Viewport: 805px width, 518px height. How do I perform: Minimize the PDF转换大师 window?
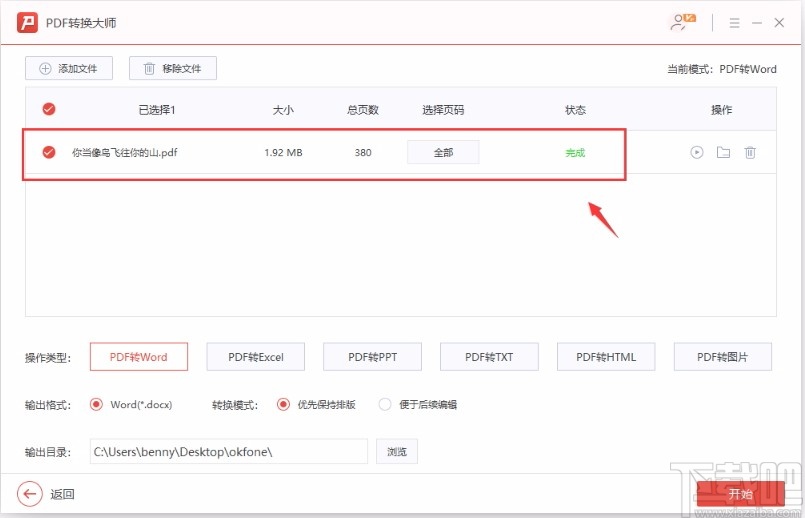click(757, 23)
